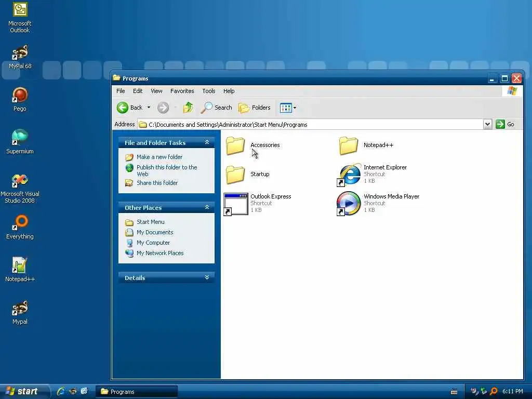This screenshot has height=399, width=532.
Task: Toggle the Folders tree pane
Action: [x=255, y=108]
